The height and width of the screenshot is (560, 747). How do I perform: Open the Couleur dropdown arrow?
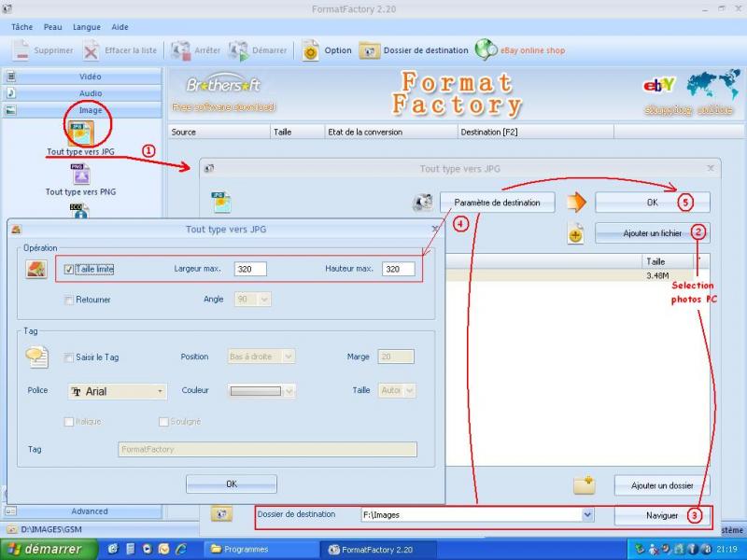pos(289,391)
